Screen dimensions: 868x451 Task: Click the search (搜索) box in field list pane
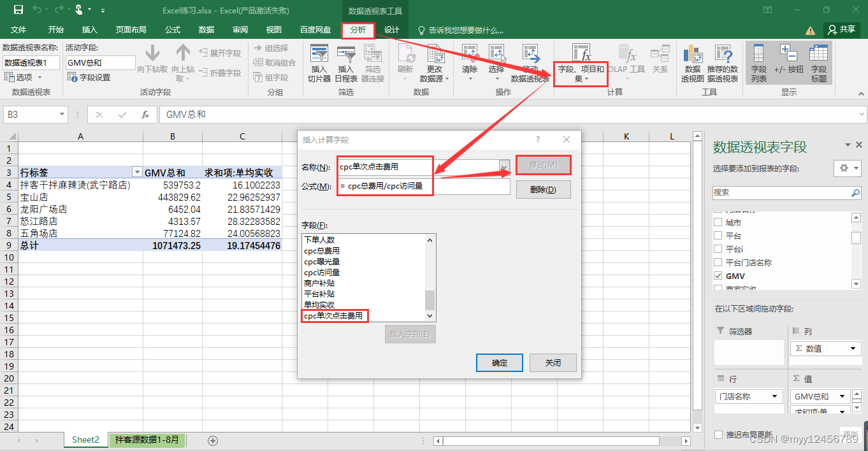[x=786, y=192]
